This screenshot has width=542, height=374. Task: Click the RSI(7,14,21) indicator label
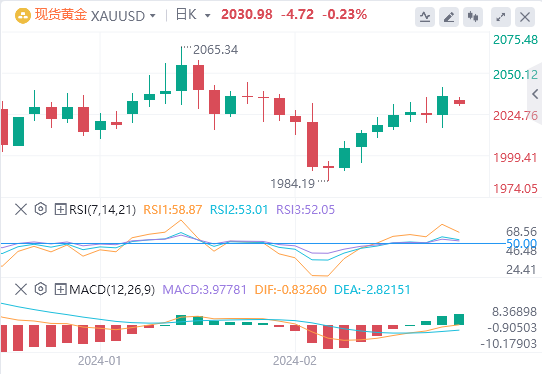(x=102, y=209)
